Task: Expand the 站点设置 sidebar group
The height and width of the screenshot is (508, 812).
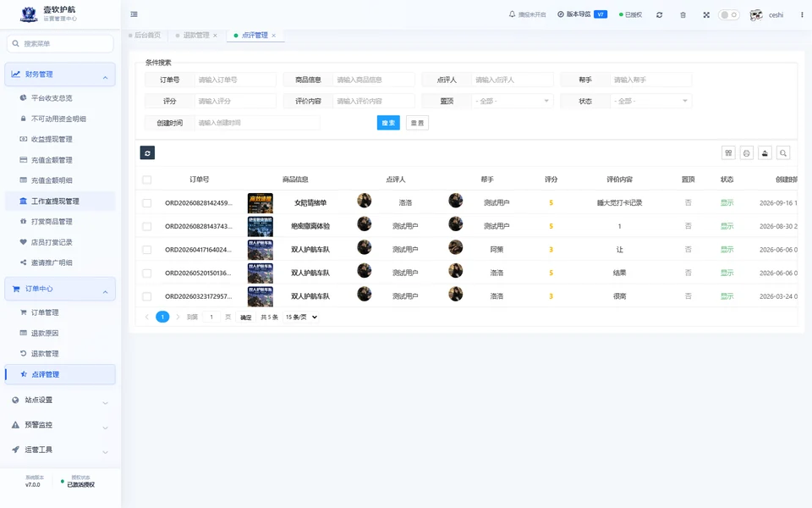Action: click(60, 400)
